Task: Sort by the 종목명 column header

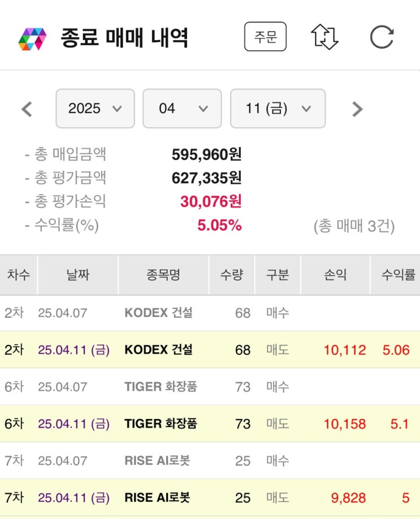Action: [163, 275]
